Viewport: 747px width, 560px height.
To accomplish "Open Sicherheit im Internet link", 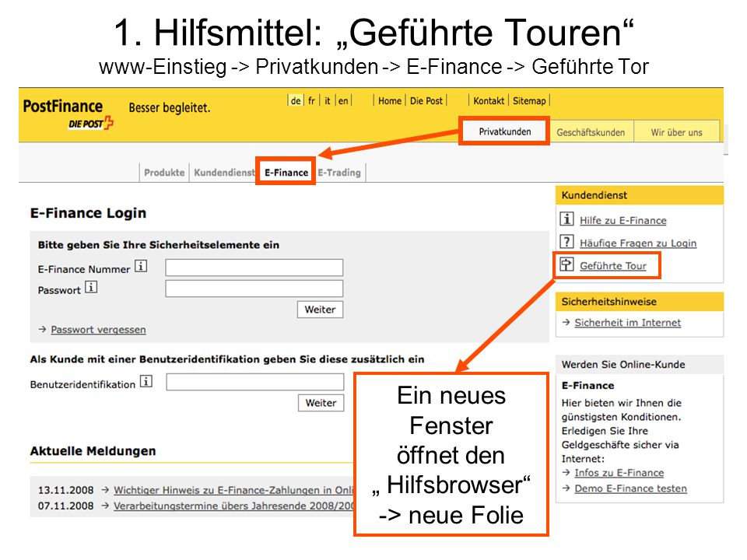I will point(627,322).
